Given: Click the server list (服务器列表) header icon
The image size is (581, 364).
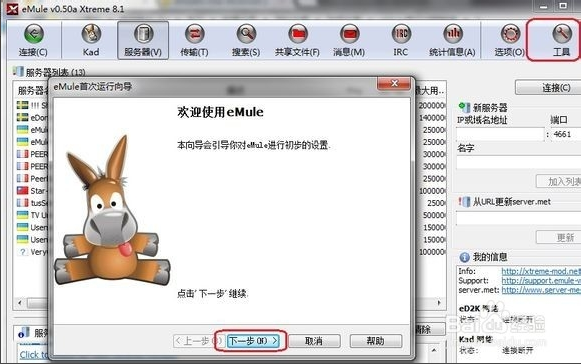Looking at the screenshot, I should pyautogui.click(x=18, y=71).
